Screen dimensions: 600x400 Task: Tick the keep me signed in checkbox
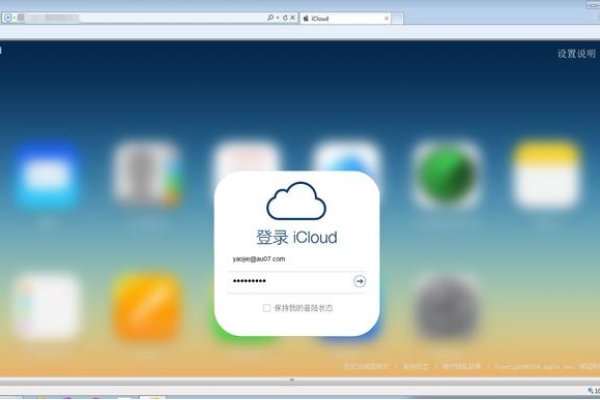(267, 308)
